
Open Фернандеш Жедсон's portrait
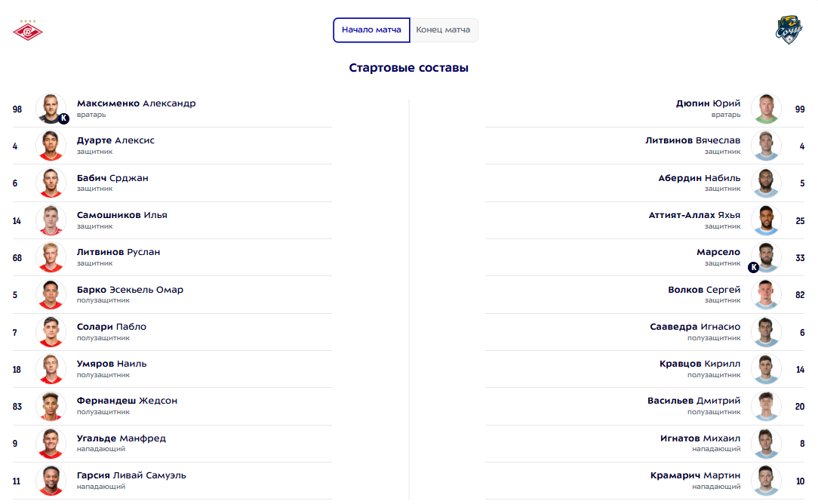pos(51,406)
